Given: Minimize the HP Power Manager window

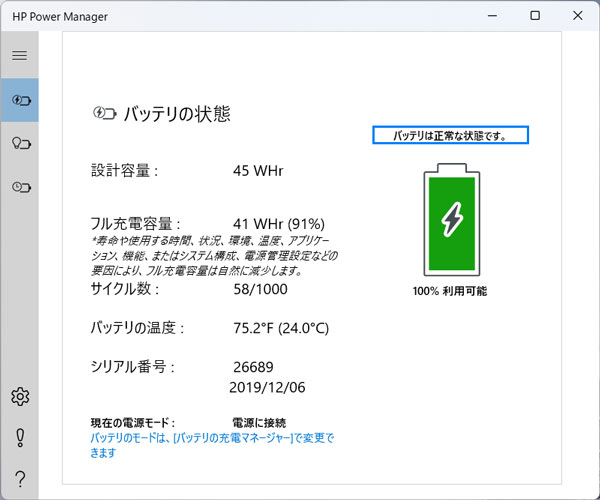Looking at the screenshot, I should (x=492, y=16).
